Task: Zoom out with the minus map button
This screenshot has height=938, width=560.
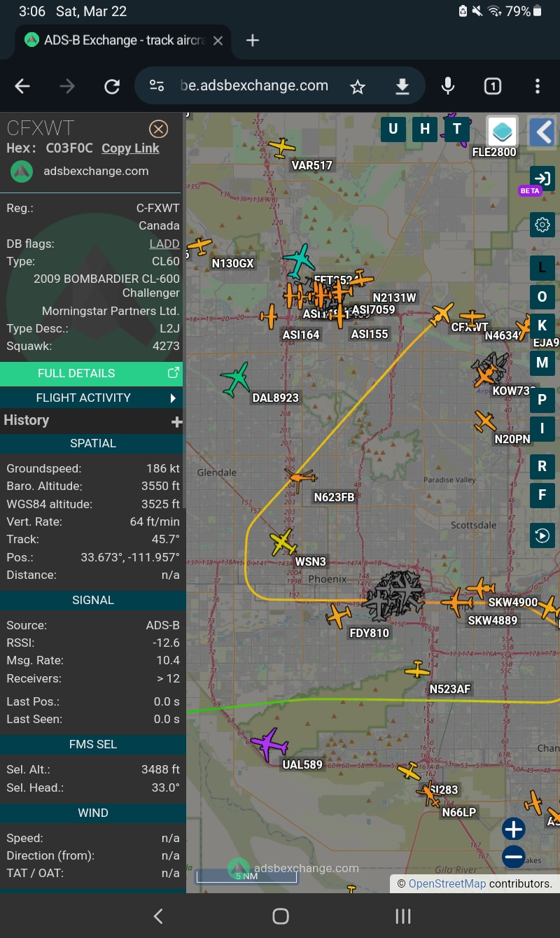Action: click(514, 856)
